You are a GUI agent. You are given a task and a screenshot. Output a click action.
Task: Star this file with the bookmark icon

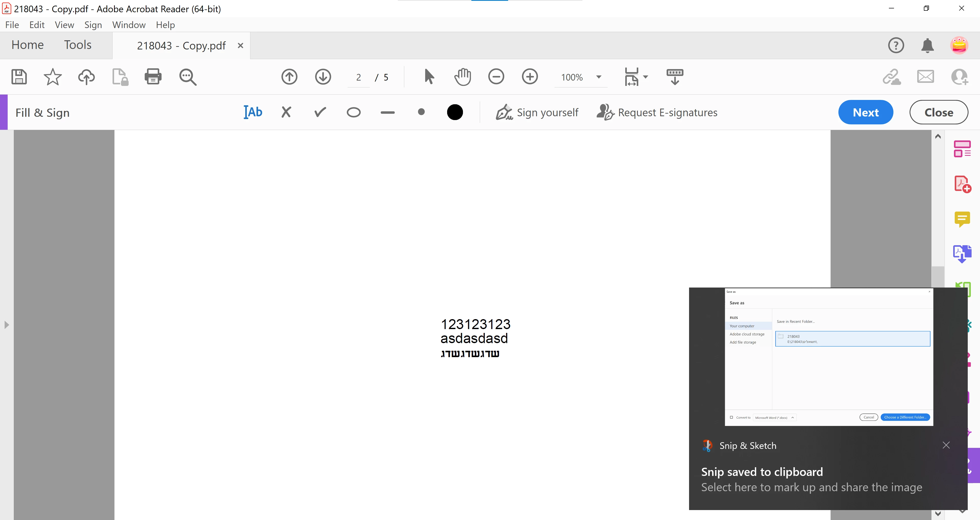pos(53,77)
